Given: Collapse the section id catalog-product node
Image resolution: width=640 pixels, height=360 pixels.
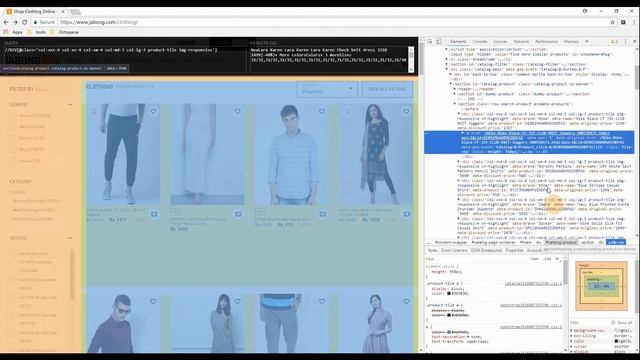Looking at the screenshot, I should [x=451, y=84].
